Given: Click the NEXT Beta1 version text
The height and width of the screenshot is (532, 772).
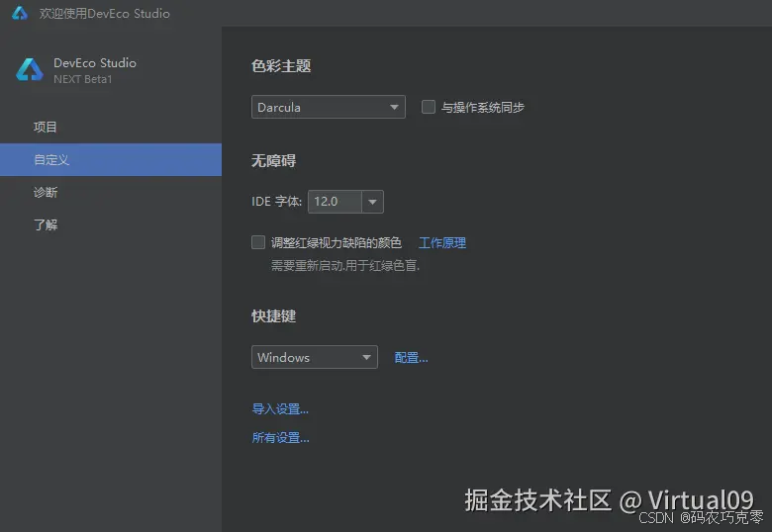Looking at the screenshot, I should (83, 79).
